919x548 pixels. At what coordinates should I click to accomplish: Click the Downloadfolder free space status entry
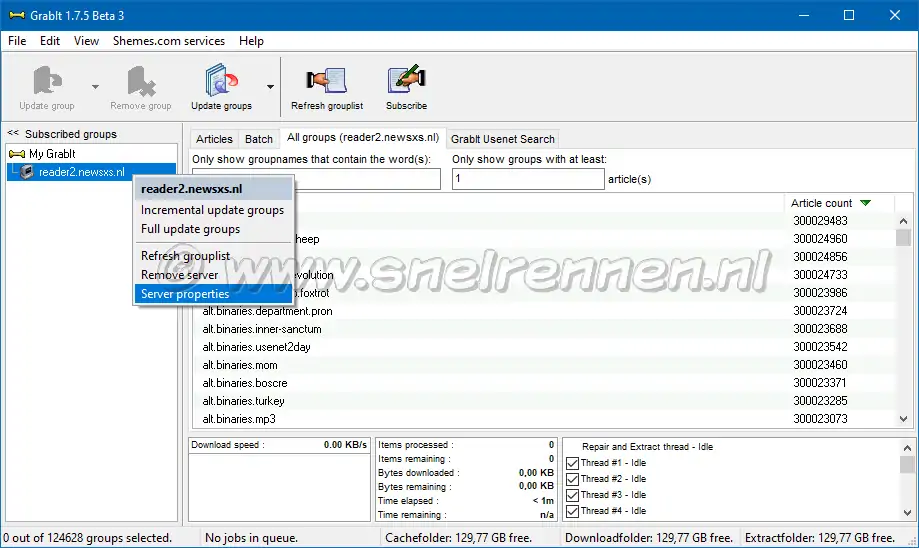(649, 537)
